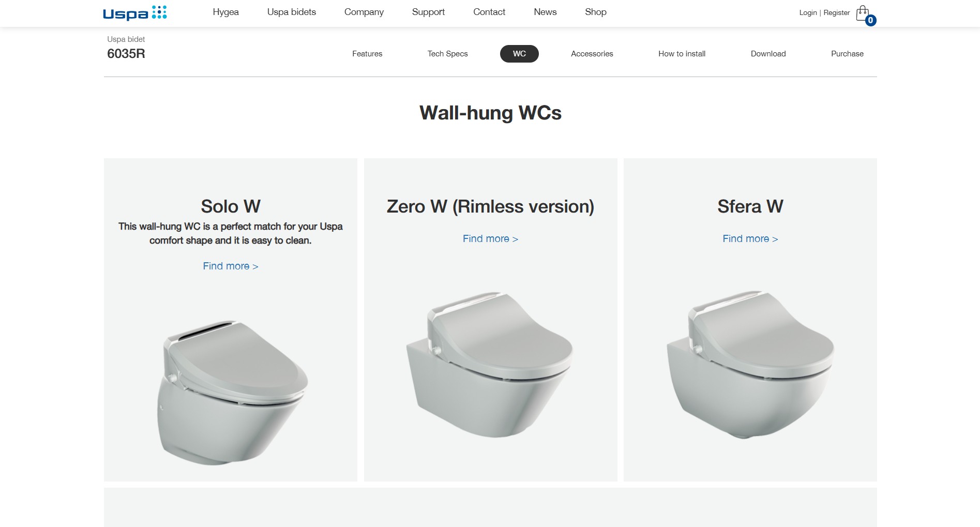The height and width of the screenshot is (527, 980).
Task: Go to the Company page
Action: tap(364, 12)
